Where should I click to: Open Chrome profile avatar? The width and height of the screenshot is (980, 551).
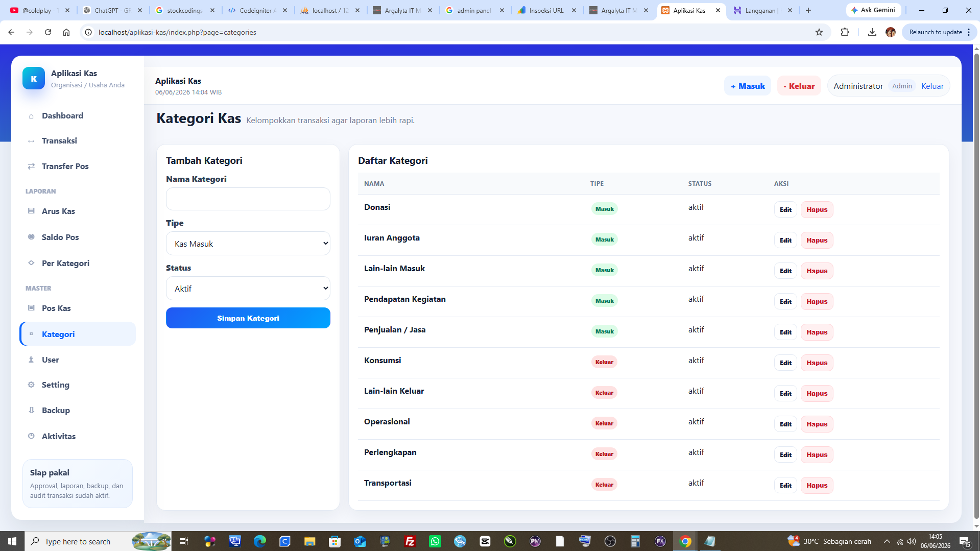(891, 32)
